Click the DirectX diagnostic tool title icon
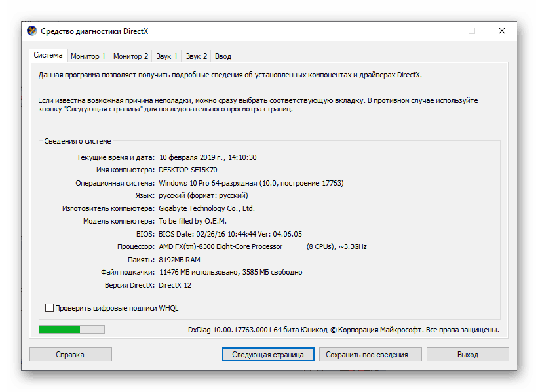The height and width of the screenshot is (392, 538). tap(32, 31)
